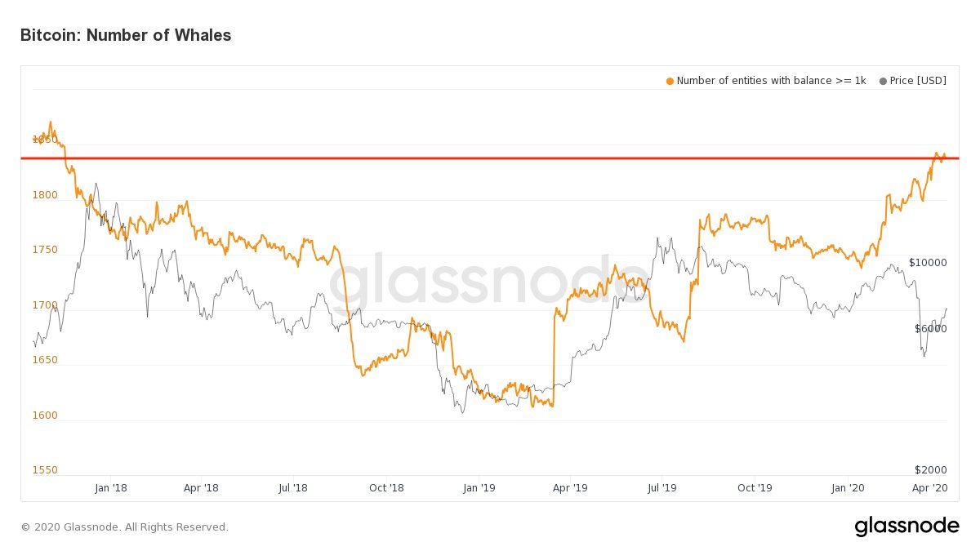Click the orange legend dot for whale entities
The image size is (980, 551).
pyautogui.click(x=670, y=81)
